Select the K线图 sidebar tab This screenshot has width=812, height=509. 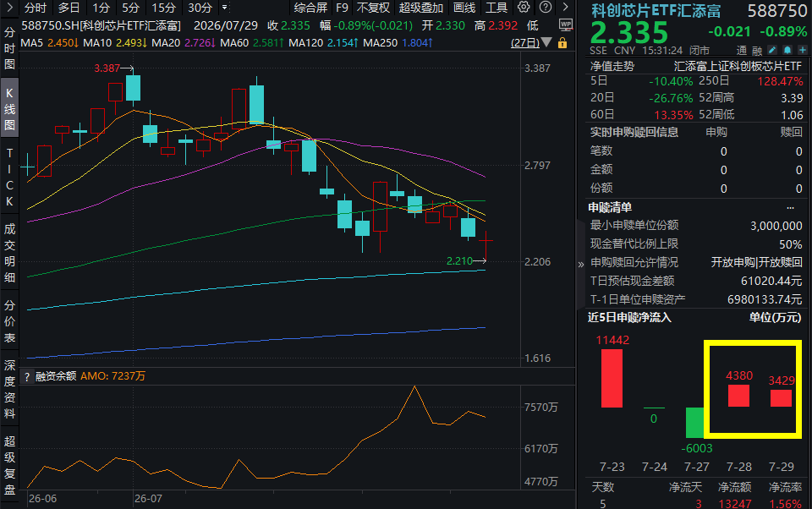tap(9, 109)
